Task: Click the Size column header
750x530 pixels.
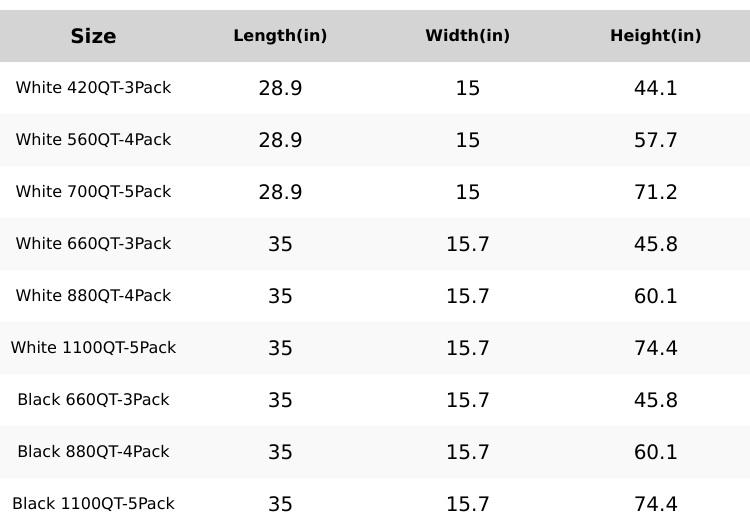Action: pos(93,36)
